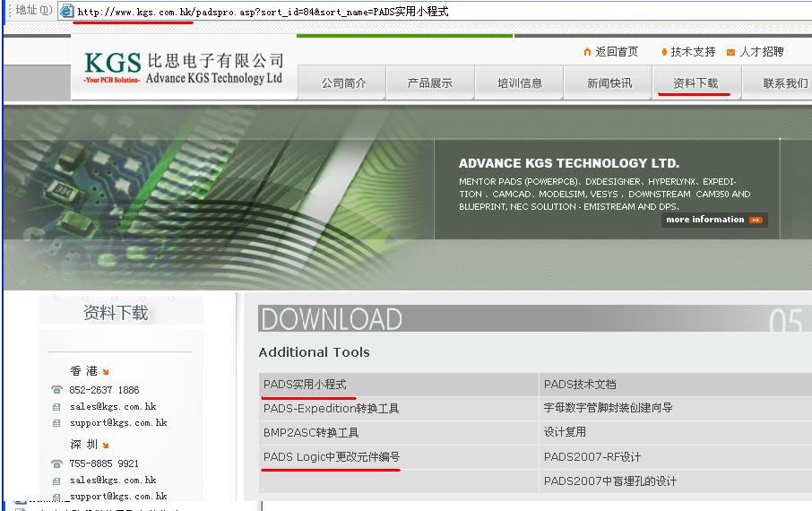The height and width of the screenshot is (511, 812).
Task: Click the phone icon next to 755-8885 9921
Action: (56, 463)
